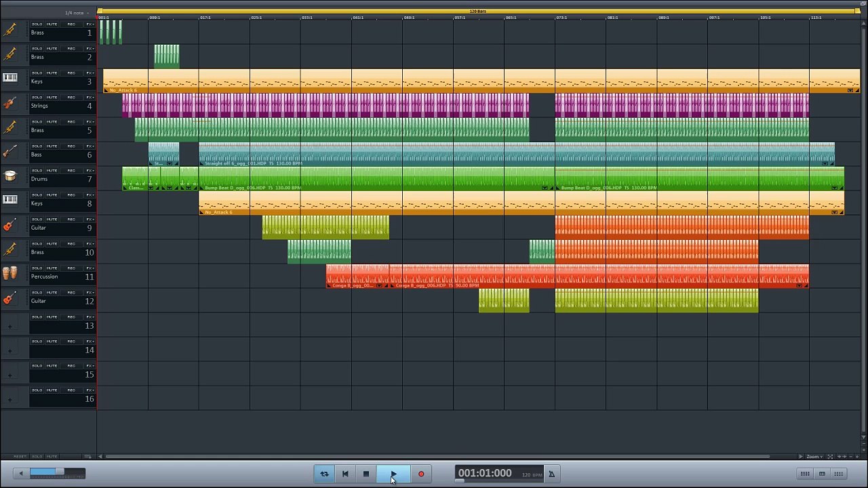Open FX menu for Brass track 10

pos(90,244)
